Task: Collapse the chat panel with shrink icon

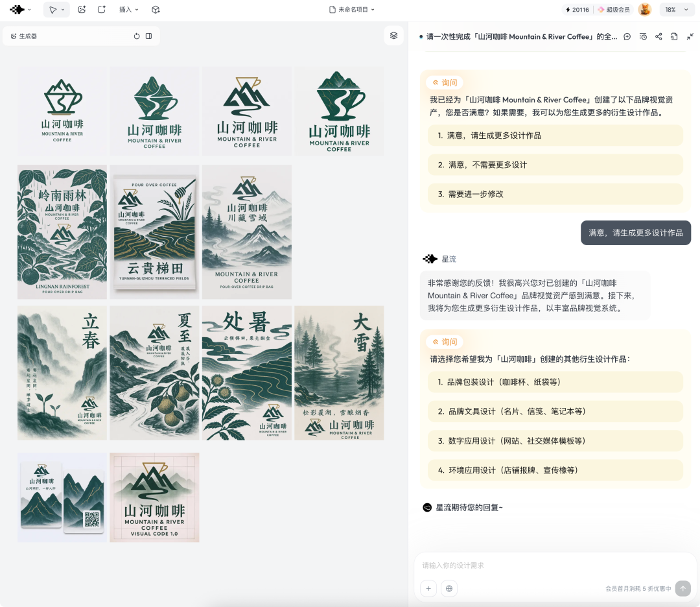Action: pyautogui.click(x=690, y=36)
